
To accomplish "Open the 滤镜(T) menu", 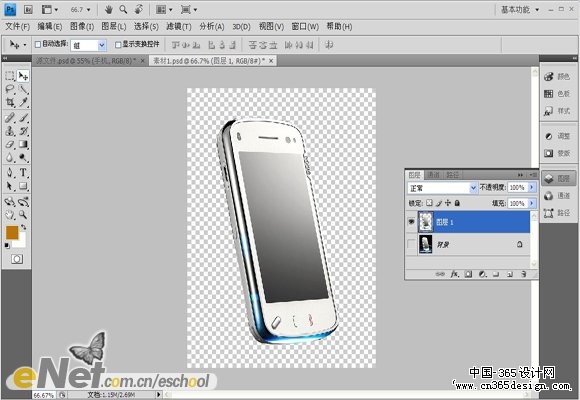I will pyautogui.click(x=179, y=27).
